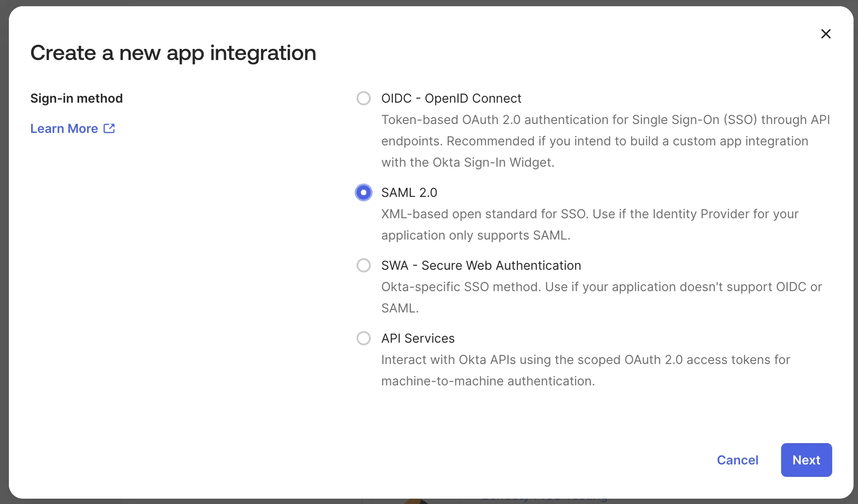Click the SWA - Secure Web Authentication label
The height and width of the screenshot is (504, 858).
pyautogui.click(x=481, y=265)
